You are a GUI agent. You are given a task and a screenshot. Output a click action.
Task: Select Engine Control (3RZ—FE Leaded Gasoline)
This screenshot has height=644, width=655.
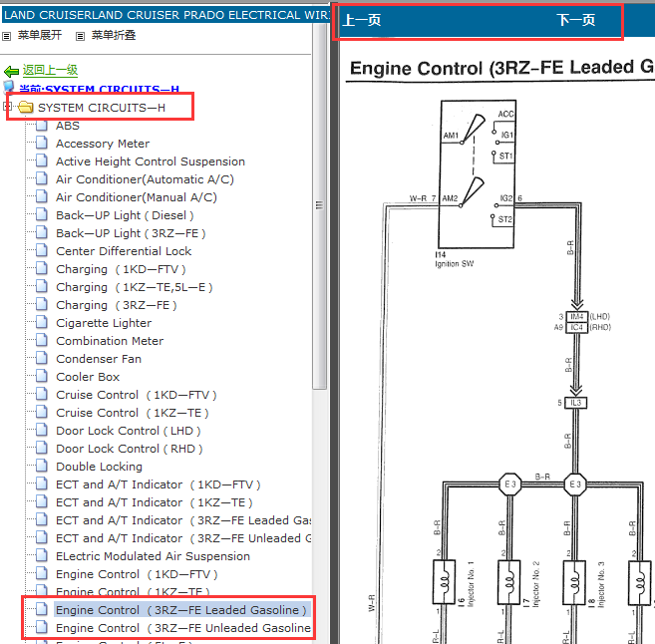pyautogui.click(x=181, y=610)
